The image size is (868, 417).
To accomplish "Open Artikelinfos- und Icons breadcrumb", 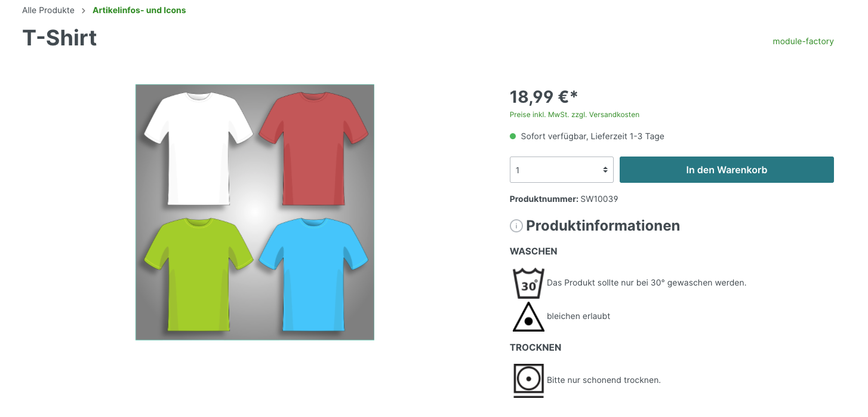I will [x=139, y=10].
